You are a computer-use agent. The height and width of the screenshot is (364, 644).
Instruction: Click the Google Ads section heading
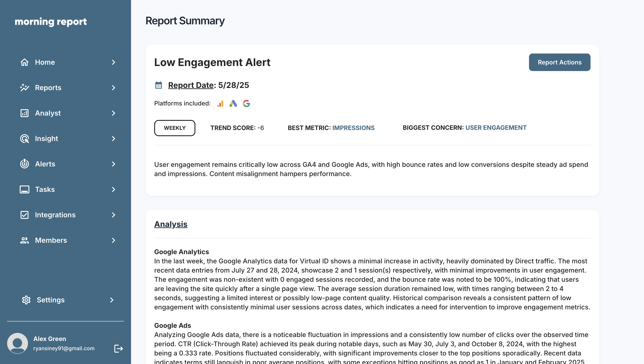point(173,325)
